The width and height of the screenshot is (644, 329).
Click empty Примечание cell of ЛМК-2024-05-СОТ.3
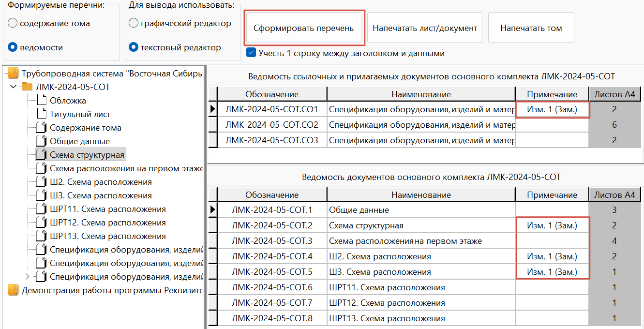pyautogui.click(x=552, y=241)
